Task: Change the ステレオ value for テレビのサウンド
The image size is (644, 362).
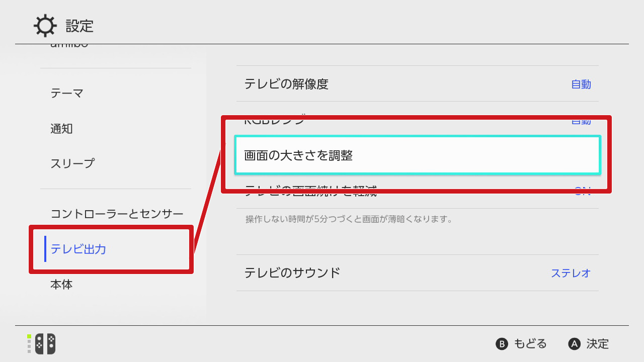Action: click(571, 273)
